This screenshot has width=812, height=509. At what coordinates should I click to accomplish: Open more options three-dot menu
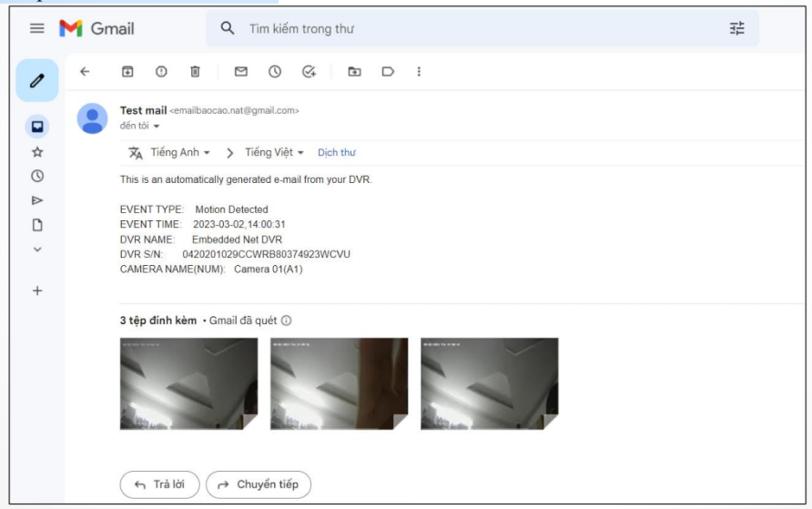[419, 71]
